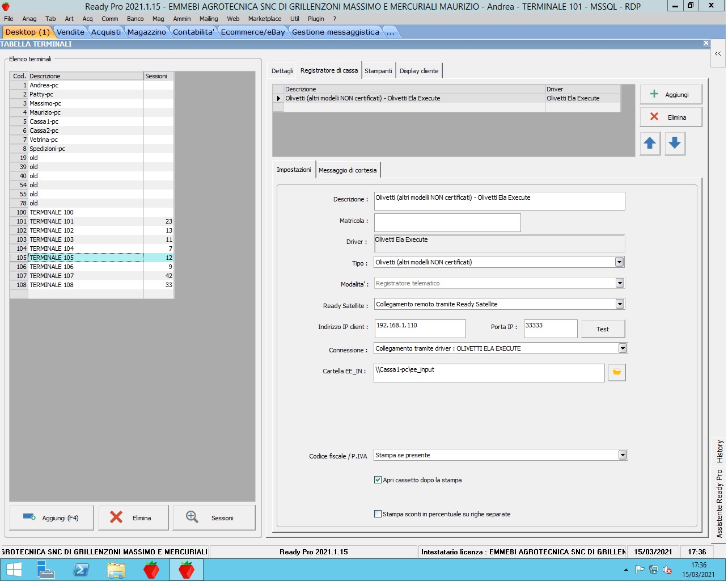Open the History side panel

(x=719, y=451)
